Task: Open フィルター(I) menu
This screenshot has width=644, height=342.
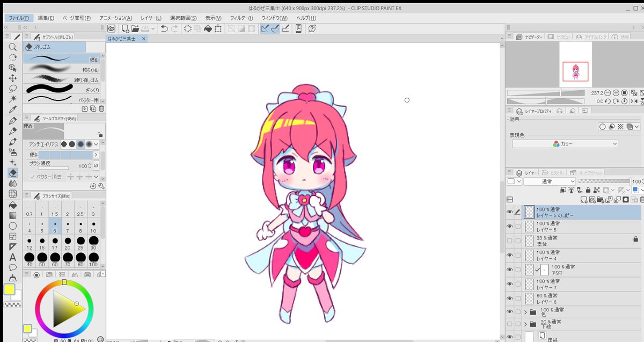Action: coord(241,18)
